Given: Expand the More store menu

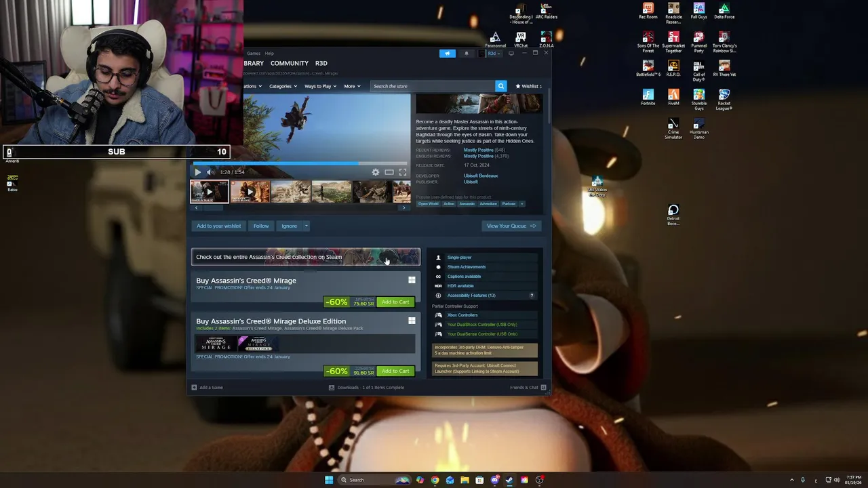Looking at the screenshot, I should [352, 86].
